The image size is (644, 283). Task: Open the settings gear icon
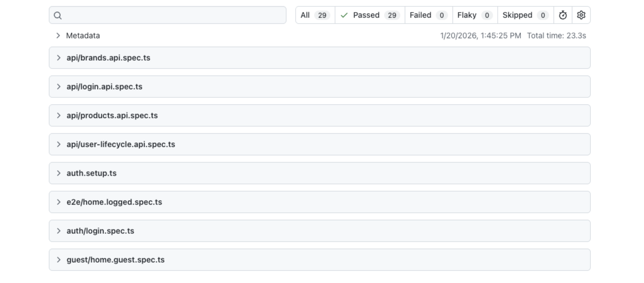[x=581, y=15]
